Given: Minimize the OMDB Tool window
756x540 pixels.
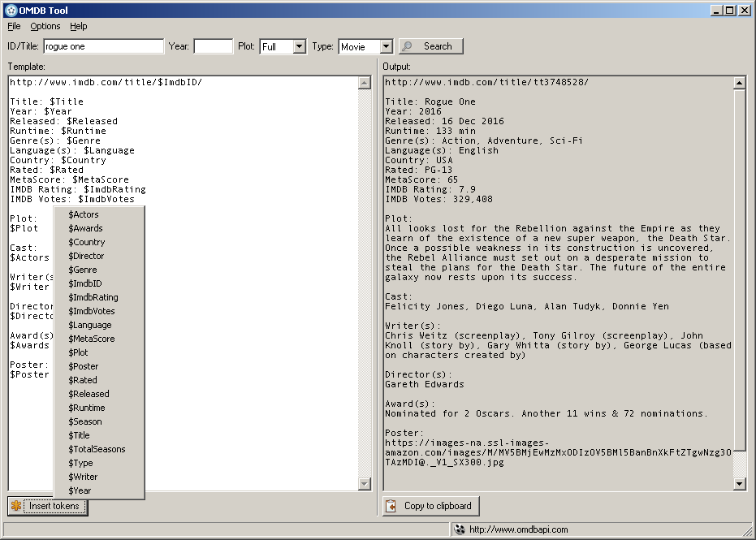Looking at the screenshot, I should (x=717, y=10).
